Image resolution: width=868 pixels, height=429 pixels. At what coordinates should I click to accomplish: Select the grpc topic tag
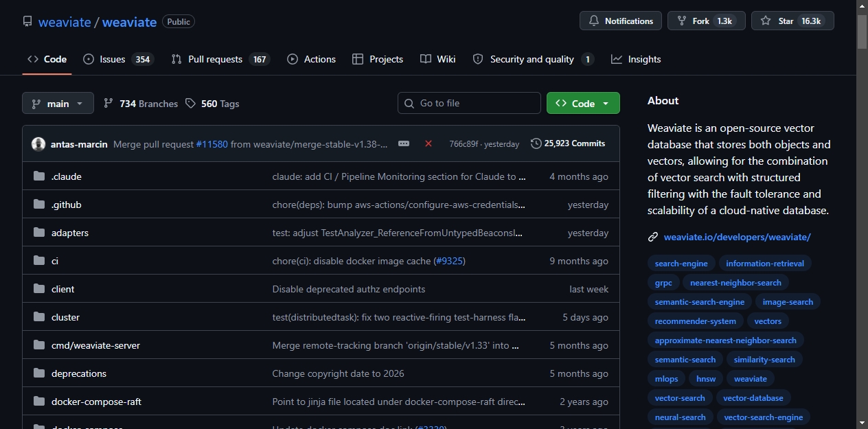[663, 283]
